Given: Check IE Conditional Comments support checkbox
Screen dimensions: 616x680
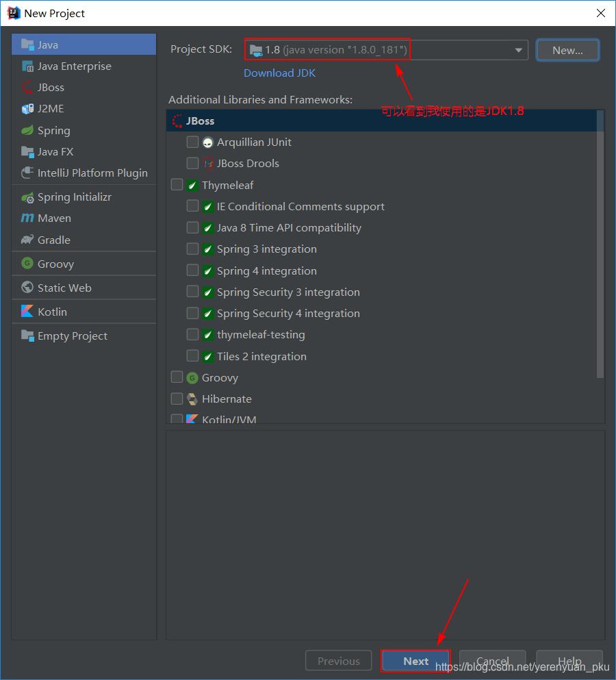Looking at the screenshot, I should tap(192, 206).
